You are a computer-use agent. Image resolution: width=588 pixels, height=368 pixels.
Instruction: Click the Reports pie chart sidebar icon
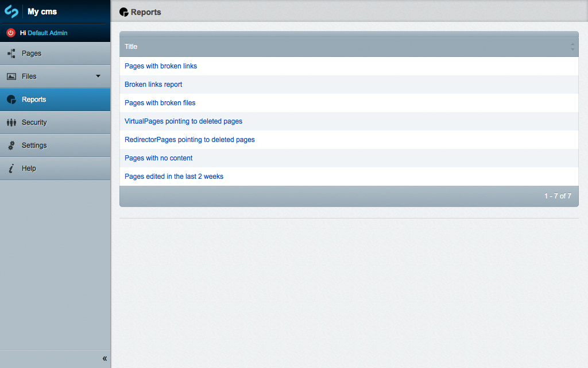(x=11, y=99)
